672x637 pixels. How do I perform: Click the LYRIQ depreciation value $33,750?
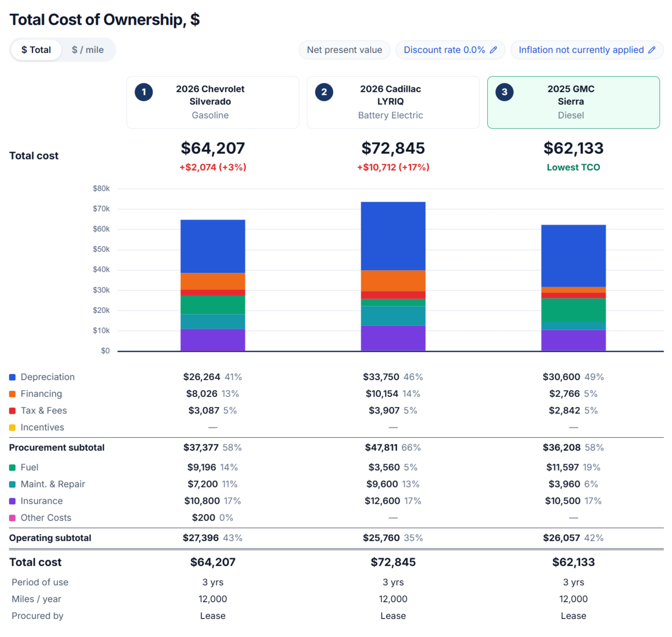[381, 377]
